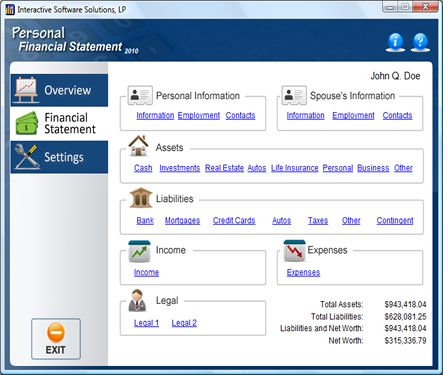Image resolution: width=443 pixels, height=375 pixels.
Task: Open the Cash assets link
Action: pos(143,168)
